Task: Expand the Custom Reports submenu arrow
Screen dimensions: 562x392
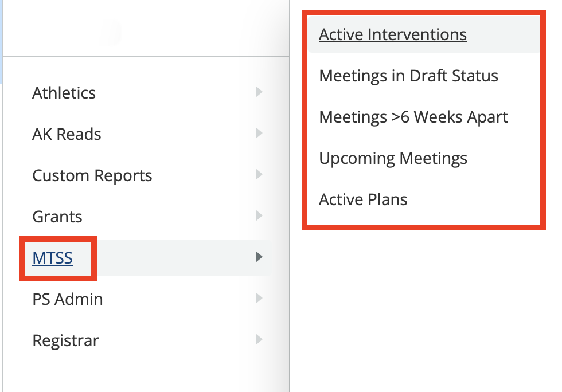Action: [259, 174]
